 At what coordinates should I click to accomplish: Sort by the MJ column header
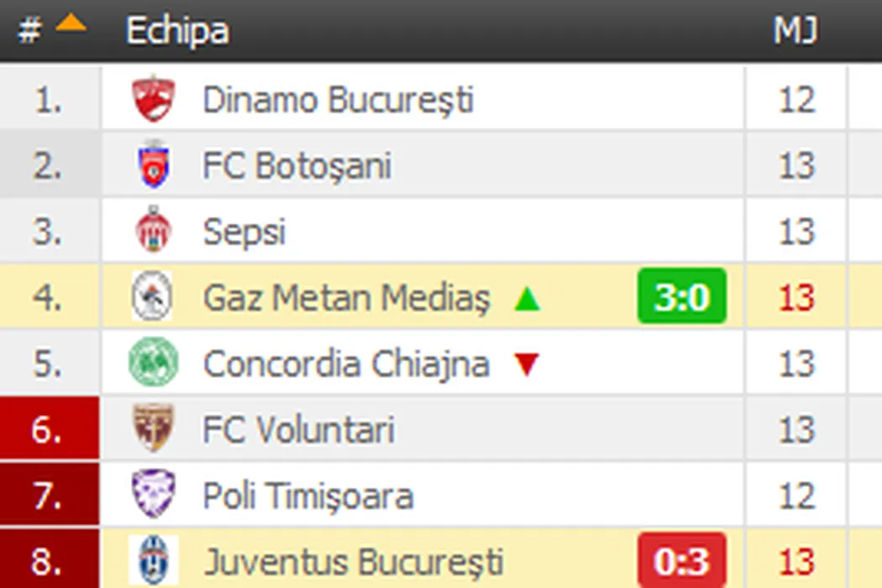click(x=795, y=31)
